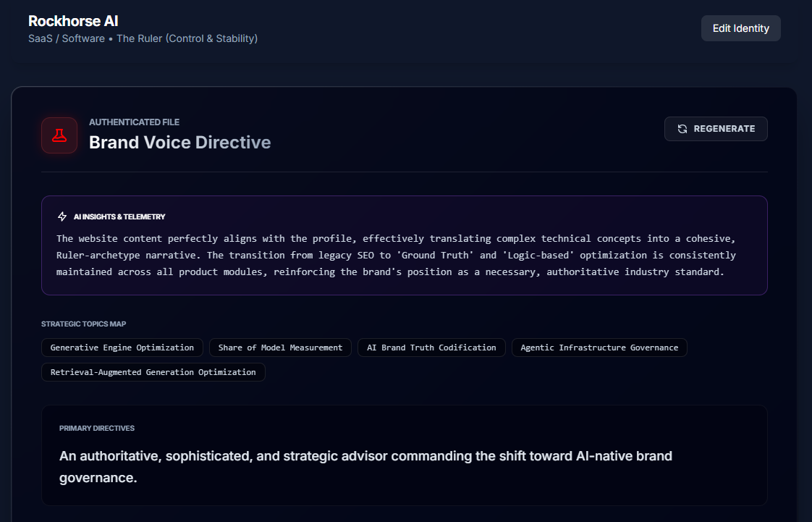Regenerate the Brand Voice Directive
The image size is (812, 522).
pos(716,129)
